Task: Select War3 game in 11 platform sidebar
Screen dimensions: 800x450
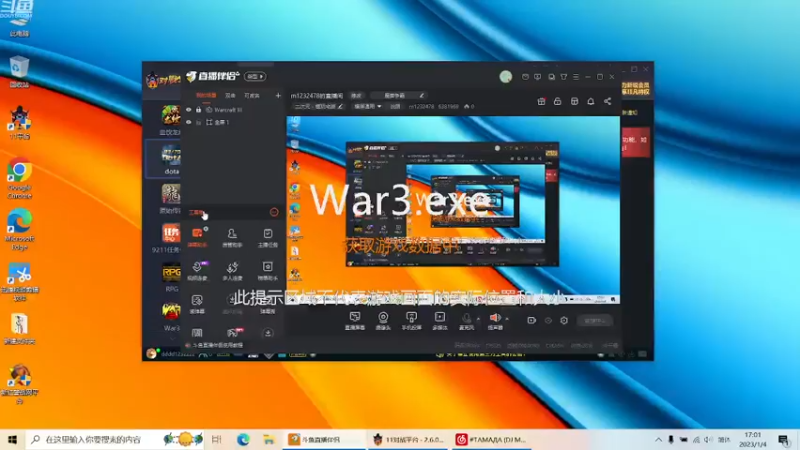Action: (x=171, y=316)
